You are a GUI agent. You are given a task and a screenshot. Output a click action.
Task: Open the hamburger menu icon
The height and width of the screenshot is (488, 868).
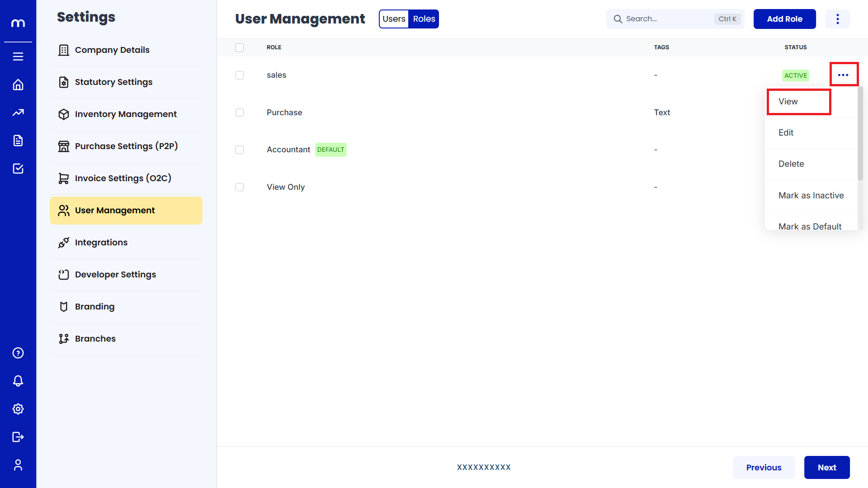(x=18, y=56)
